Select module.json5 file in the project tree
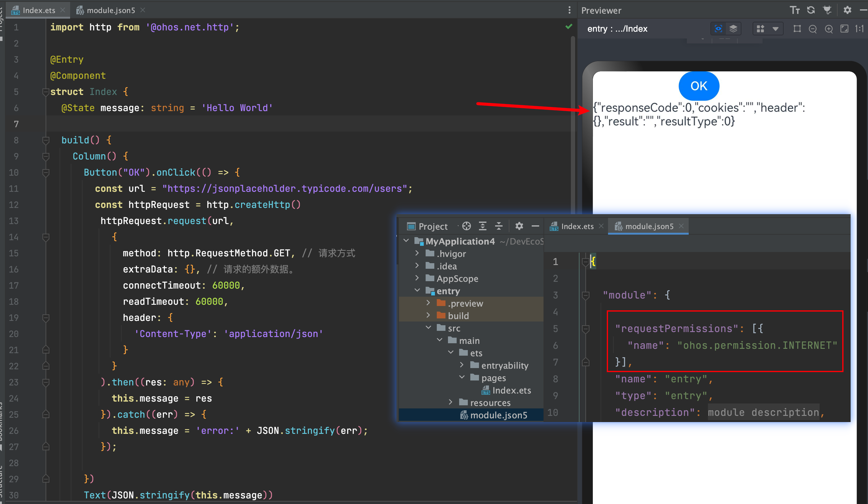Image resolution: width=868 pixels, height=504 pixels. (x=494, y=415)
